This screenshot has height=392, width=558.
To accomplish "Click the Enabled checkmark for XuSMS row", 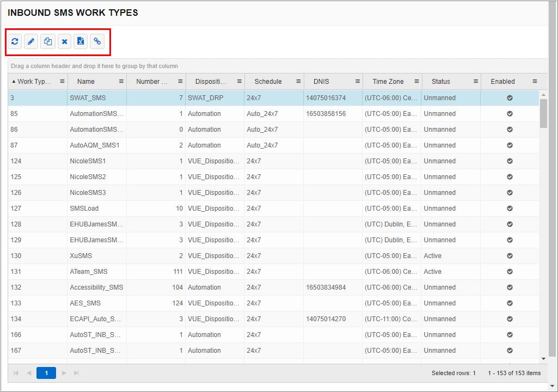I will pos(510,256).
